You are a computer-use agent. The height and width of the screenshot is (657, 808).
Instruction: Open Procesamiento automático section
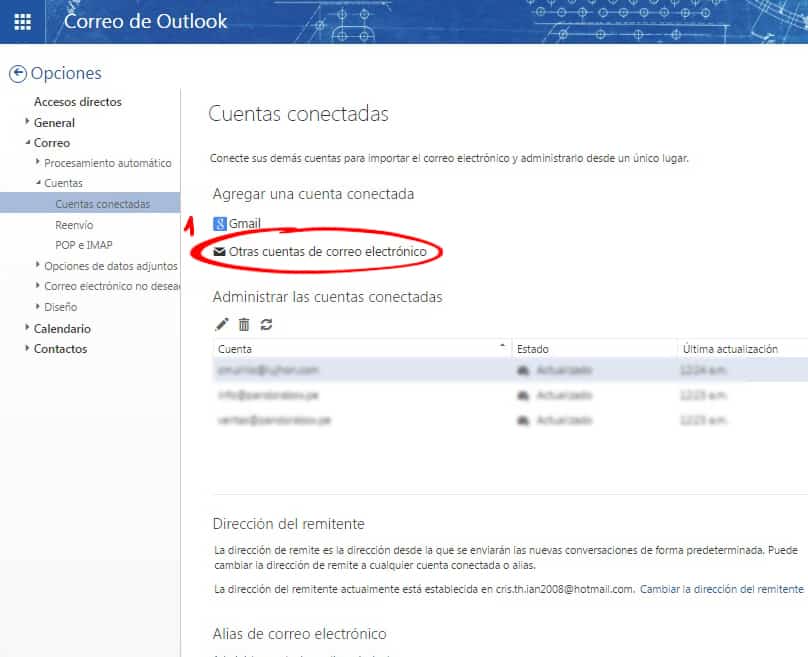pyautogui.click(x=108, y=163)
